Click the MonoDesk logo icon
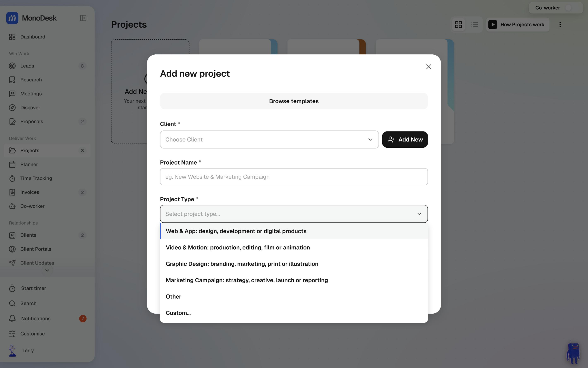This screenshot has height=368, width=588. (12, 18)
